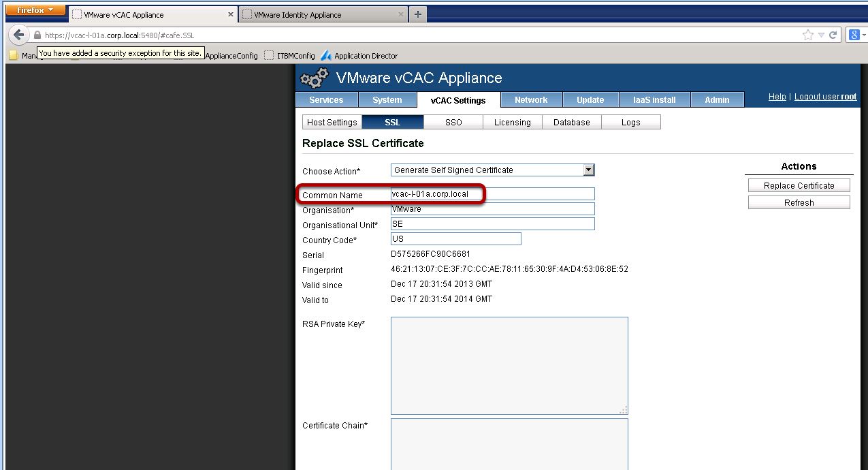Image resolution: width=868 pixels, height=470 pixels.
Task: Click the Country Code input field
Action: coord(456,239)
